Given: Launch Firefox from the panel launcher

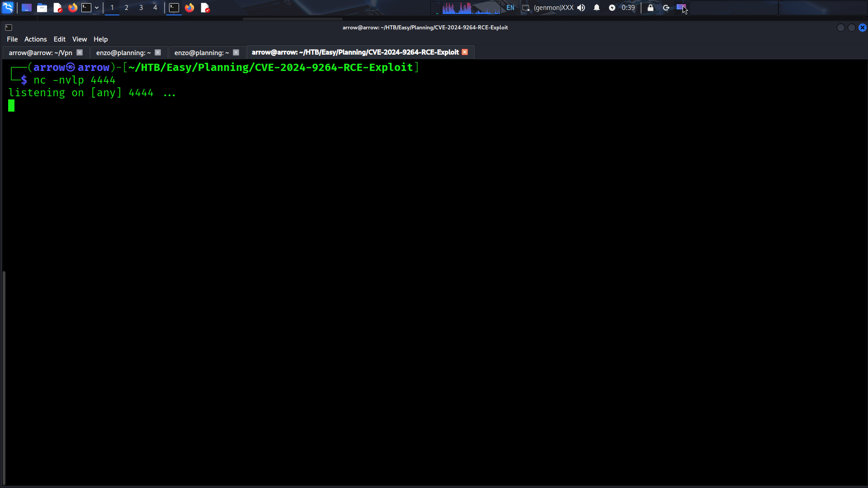Looking at the screenshot, I should (x=72, y=8).
